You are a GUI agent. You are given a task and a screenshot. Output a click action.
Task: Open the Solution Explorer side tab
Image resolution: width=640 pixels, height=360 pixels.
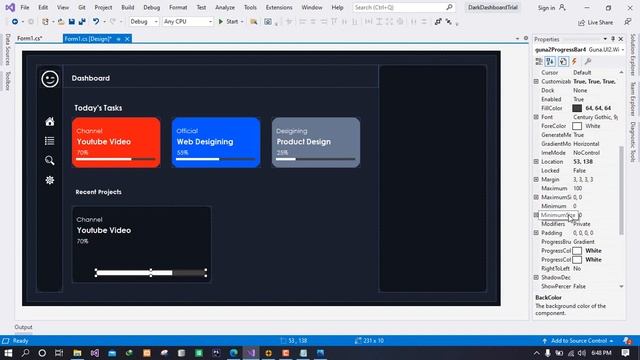tap(633, 55)
